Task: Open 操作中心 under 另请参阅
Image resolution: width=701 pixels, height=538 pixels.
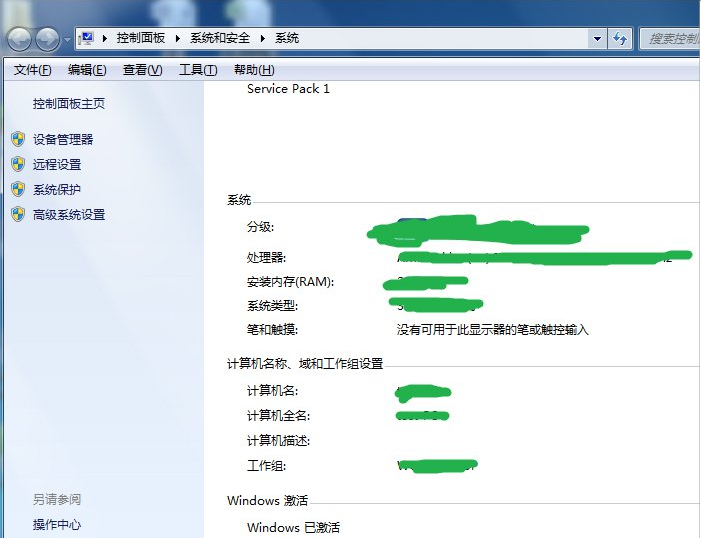Action: (57, 524)
